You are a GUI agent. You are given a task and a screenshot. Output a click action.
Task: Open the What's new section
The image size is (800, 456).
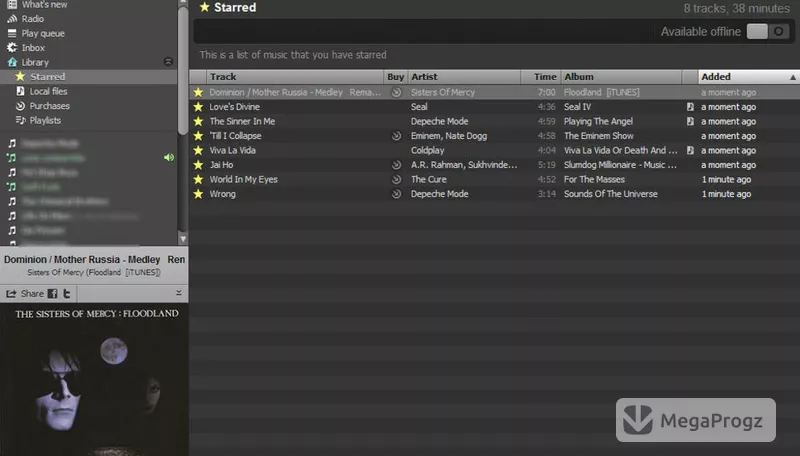(x=37, y=5)
